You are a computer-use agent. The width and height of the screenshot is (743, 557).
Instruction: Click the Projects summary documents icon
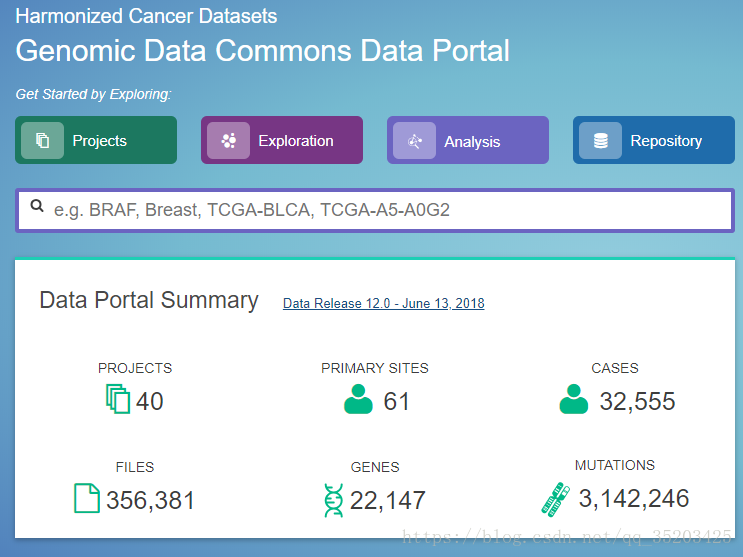click(118, 399)
